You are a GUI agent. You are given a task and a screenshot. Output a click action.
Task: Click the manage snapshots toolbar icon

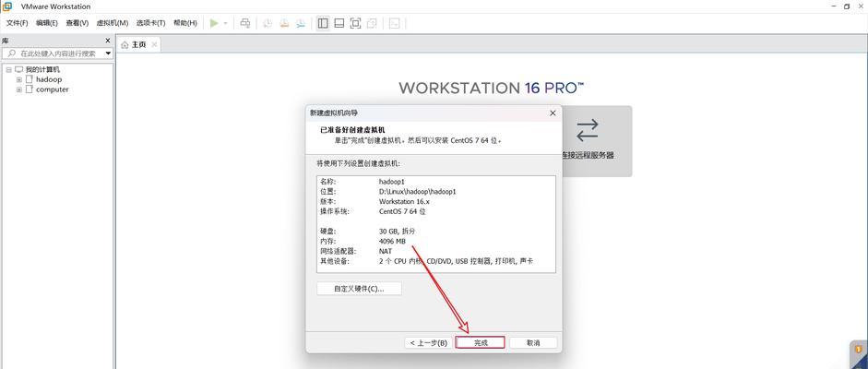(x=301, y=23)
